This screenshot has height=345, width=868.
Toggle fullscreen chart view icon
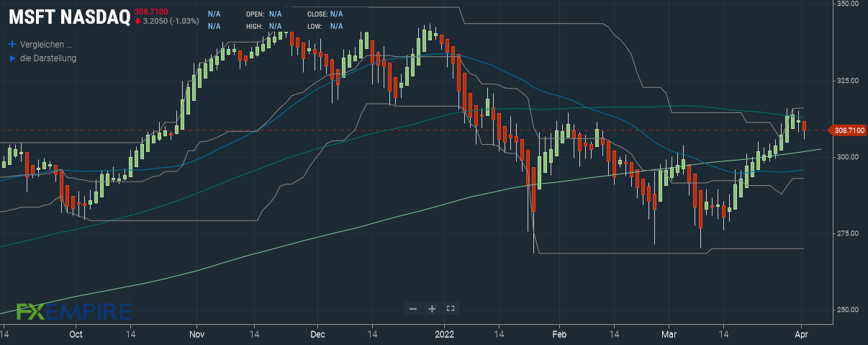click(451, 308)
